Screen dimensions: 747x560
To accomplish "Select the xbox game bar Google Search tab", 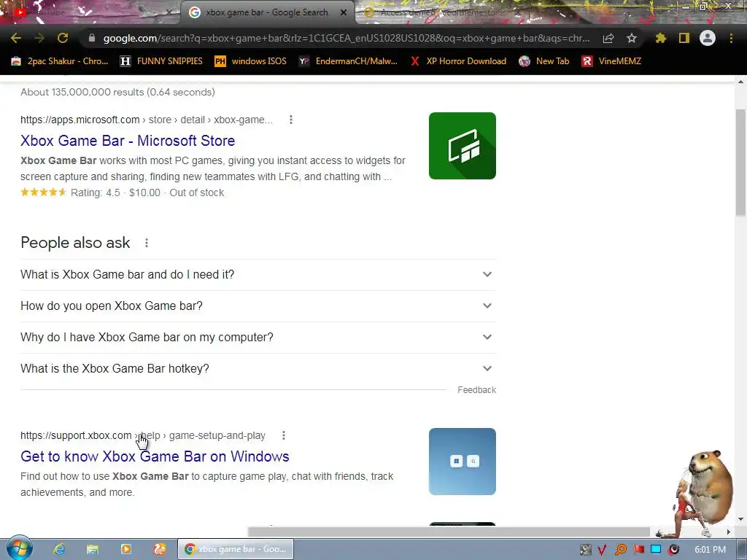I will click(x=267, y=12).
